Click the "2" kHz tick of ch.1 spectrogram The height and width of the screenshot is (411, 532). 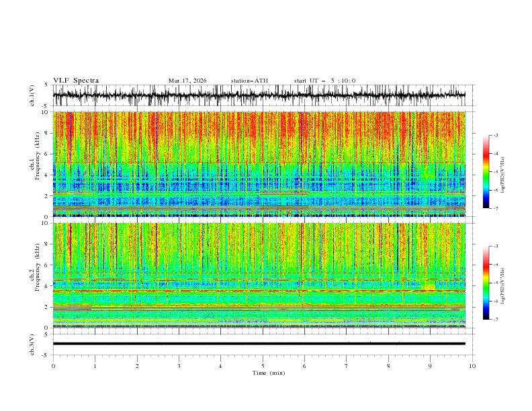point(47,196)
